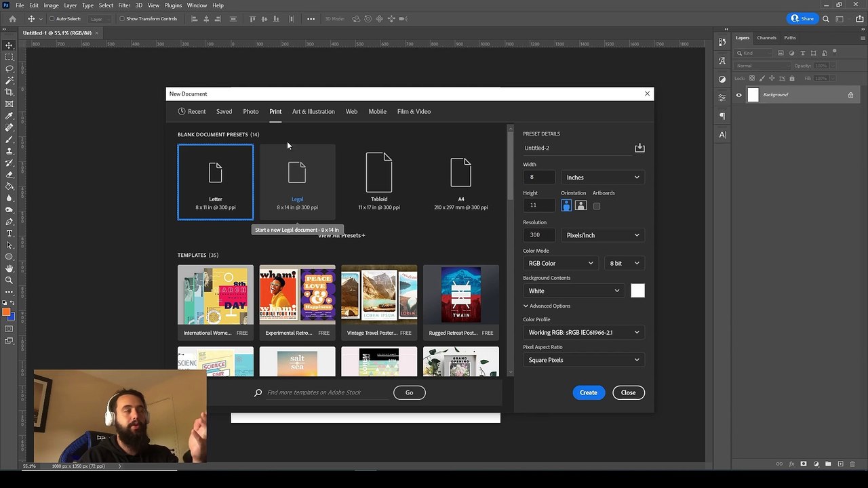Image resolution: width=868 pixels, height=488 pixels.
Task: Open the Pixels/Inch resolution units dropdown
Action: click(x=603, y=235)
